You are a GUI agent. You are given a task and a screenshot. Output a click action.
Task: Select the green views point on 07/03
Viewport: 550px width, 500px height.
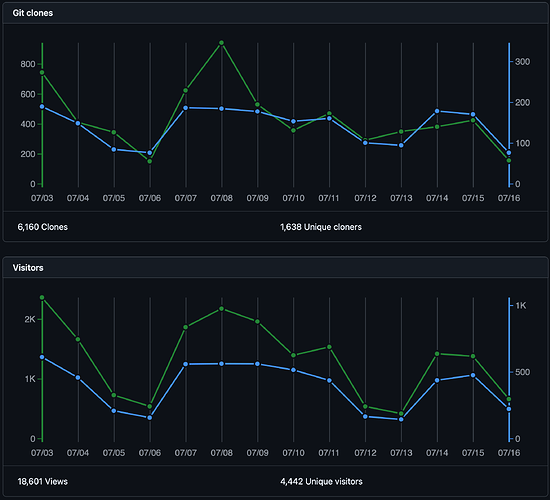click(42, 297)
